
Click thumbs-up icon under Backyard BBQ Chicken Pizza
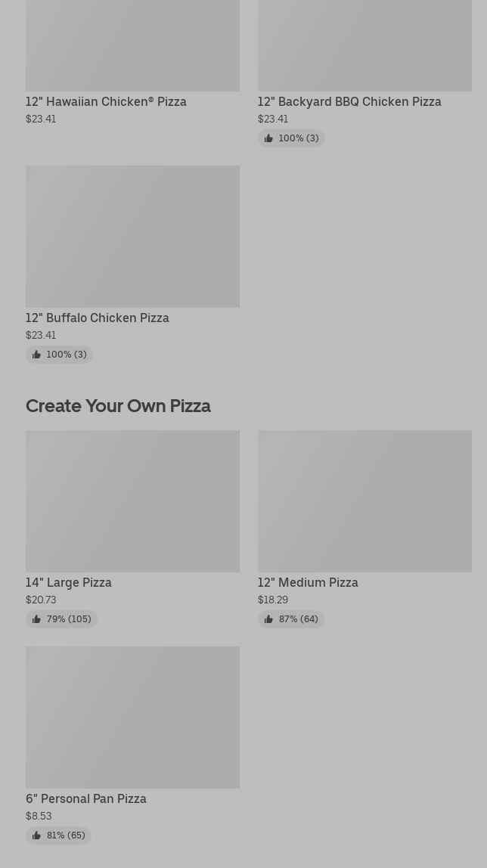268,138
